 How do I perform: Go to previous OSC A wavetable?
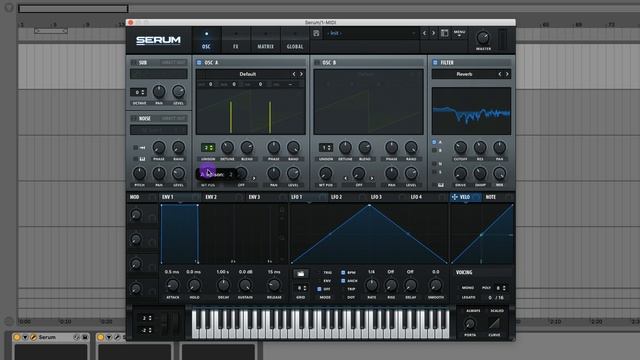coord(294,74)
